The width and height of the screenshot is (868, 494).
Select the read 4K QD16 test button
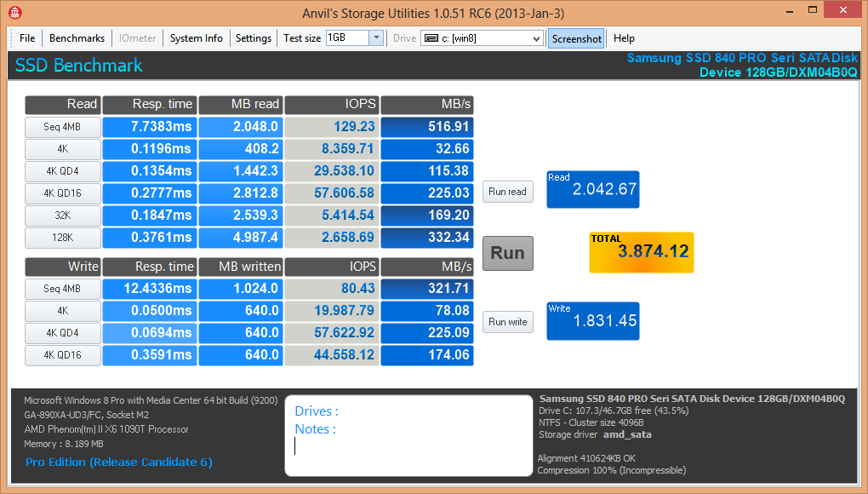pos(63,193)
